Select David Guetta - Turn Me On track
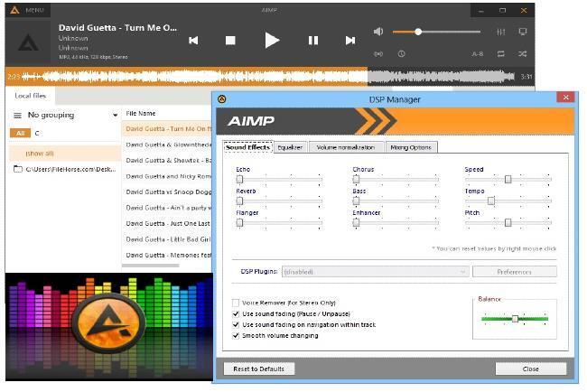587x392 pixels. click(167, 129)
